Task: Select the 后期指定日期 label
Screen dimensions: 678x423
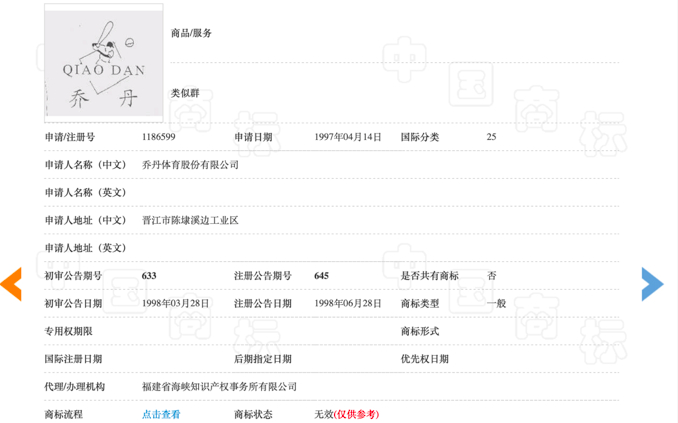Action: (x=263, y=359)
